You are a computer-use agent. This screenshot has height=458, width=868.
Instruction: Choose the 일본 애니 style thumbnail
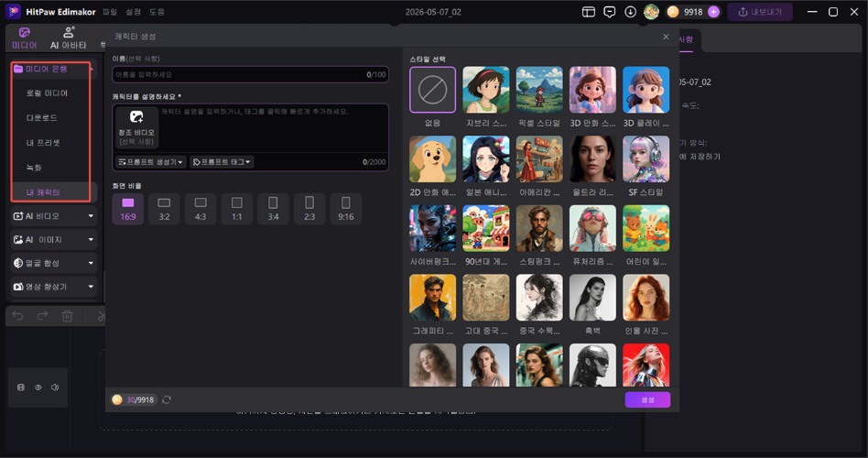click(486, 159)
